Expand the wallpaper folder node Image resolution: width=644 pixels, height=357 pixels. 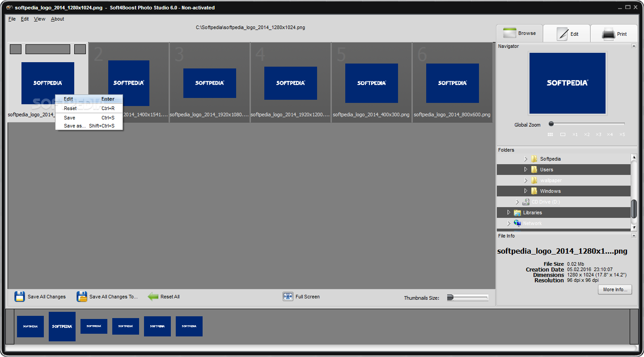click(x=526, y=180)
